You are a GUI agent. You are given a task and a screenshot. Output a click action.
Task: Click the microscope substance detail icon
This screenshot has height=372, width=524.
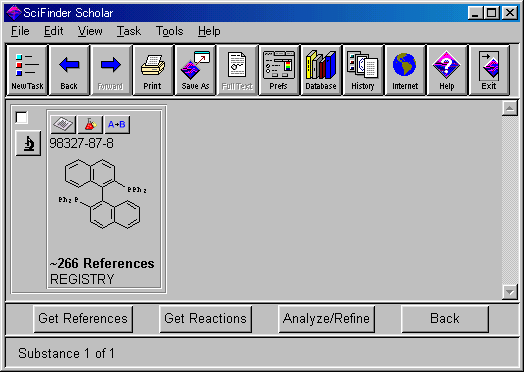tap(28, 143)
